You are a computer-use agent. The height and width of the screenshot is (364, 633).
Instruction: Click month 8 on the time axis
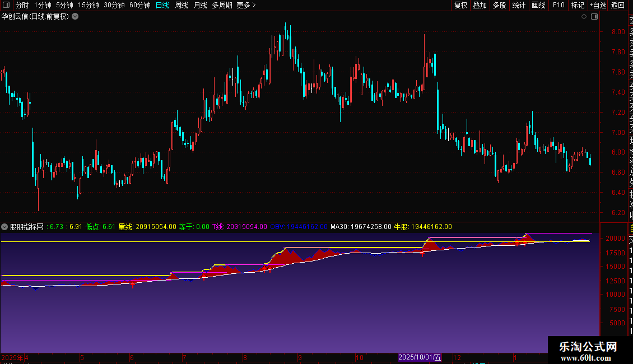[245, 357]
